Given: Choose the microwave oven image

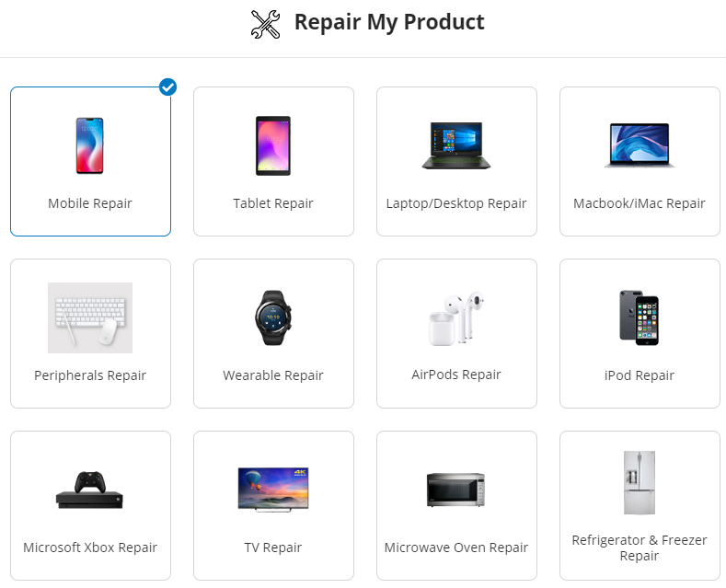Looking at the screenshot, I should point(456,490).
